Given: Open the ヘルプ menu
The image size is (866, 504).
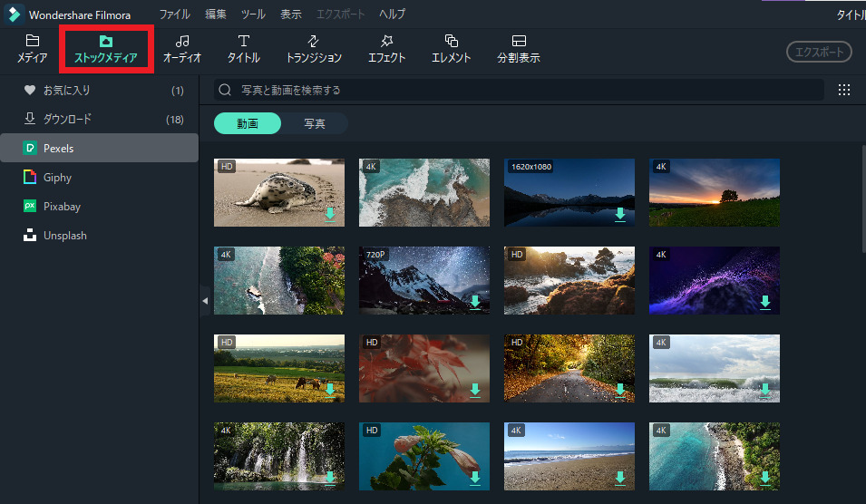Looking at the screenshot, I should [392, 15].
